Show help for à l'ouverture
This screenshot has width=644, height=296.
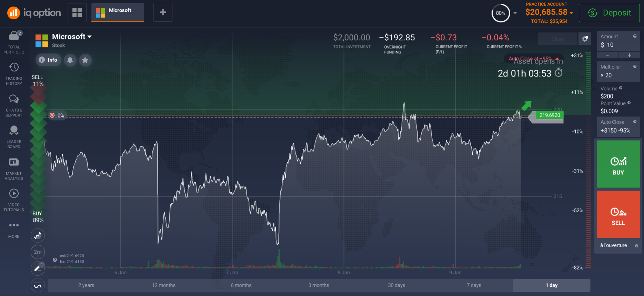[636, 246]
